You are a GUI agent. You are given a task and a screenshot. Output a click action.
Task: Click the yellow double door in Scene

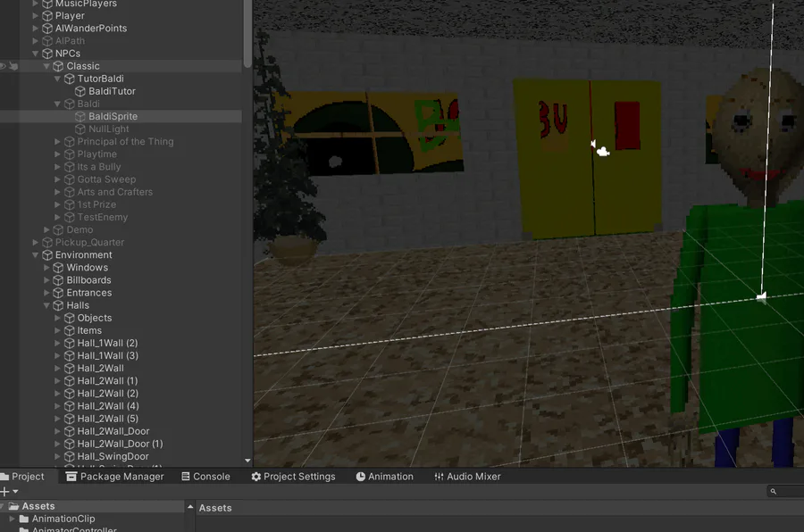(x=589, y=158)
